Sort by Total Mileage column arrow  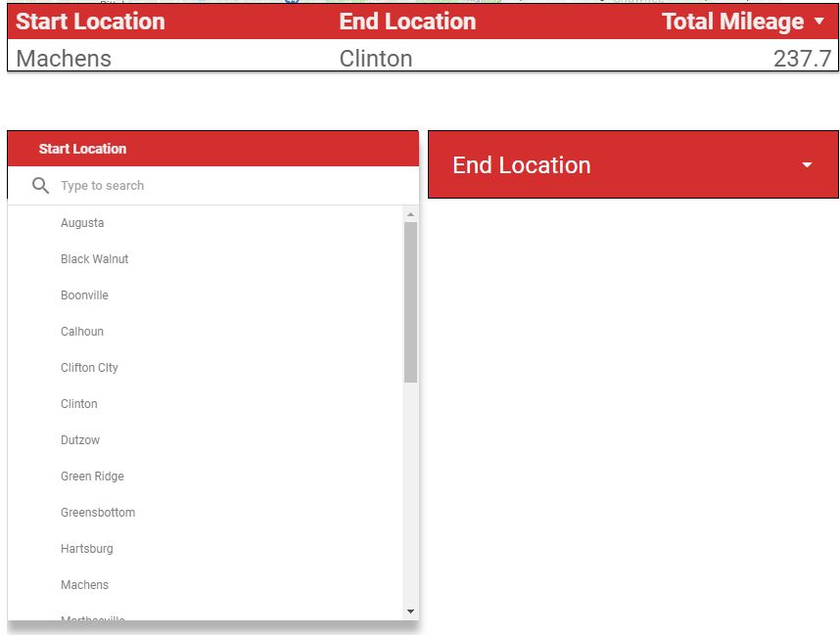(819, 22)
